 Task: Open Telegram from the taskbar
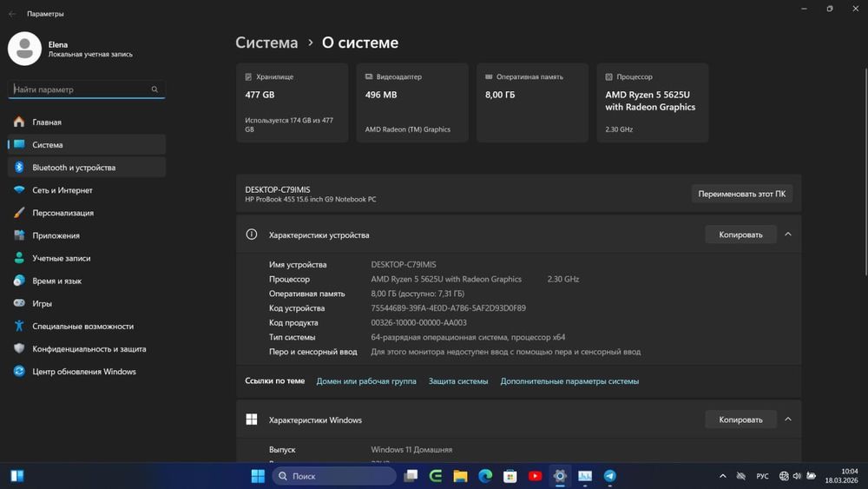point(610,476)
